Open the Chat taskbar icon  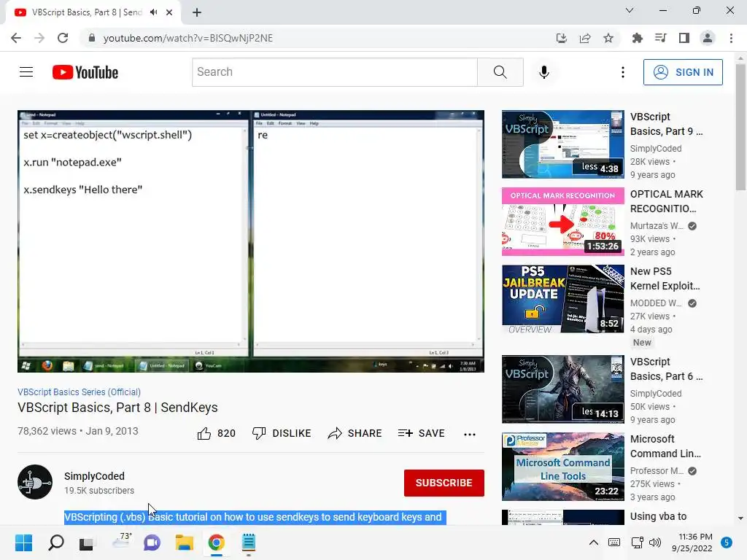pos(152,542)
